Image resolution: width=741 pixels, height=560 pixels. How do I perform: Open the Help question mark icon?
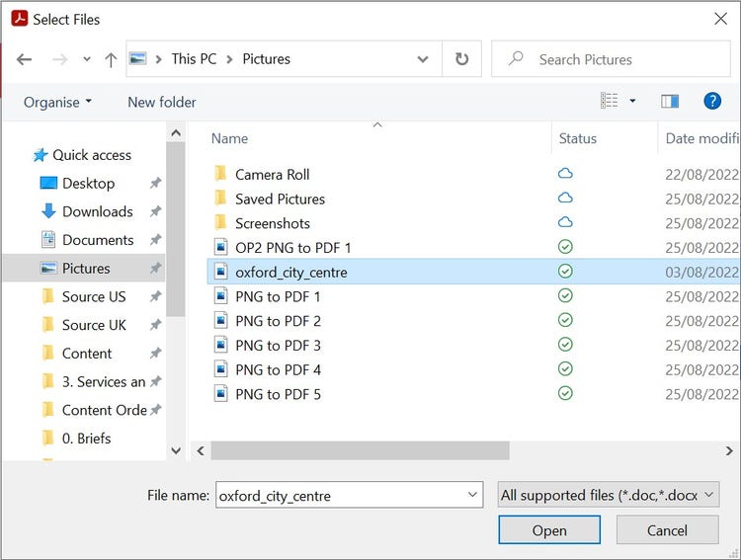(712, 101)
